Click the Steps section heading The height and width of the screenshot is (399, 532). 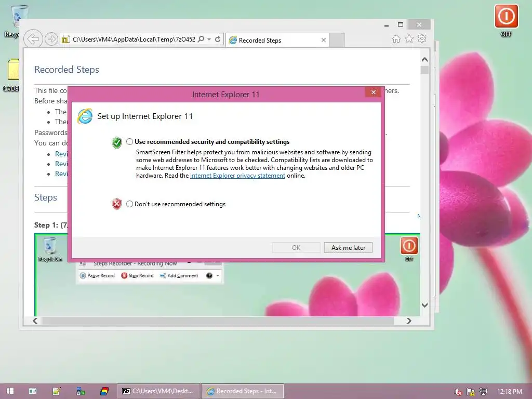46,197
